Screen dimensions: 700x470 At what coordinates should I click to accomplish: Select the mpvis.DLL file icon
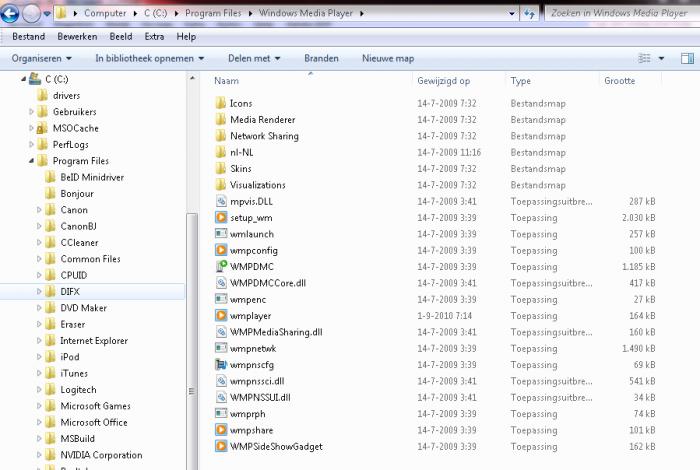click(x=221, y=201)
